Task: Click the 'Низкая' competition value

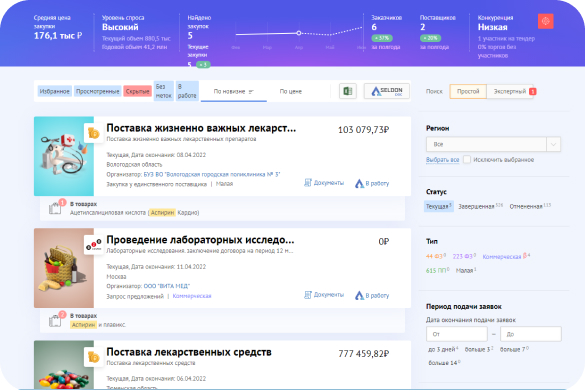Action: (492, 27)
